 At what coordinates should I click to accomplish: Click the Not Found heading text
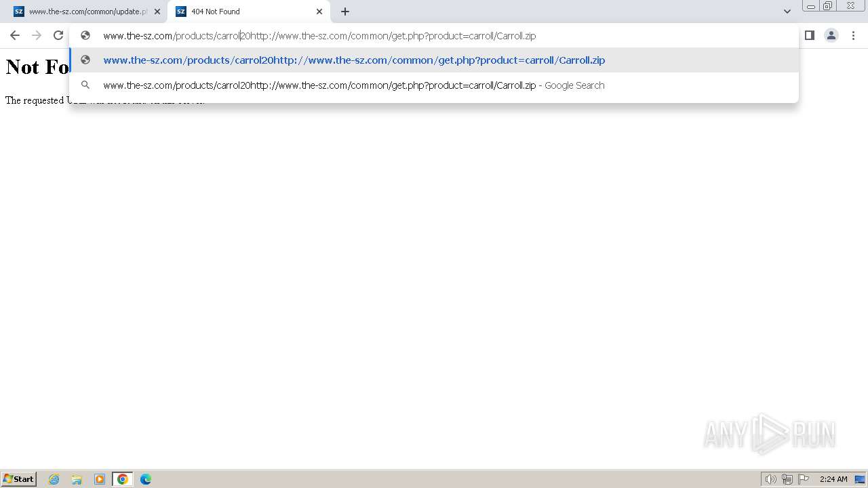tap(37, 67)
